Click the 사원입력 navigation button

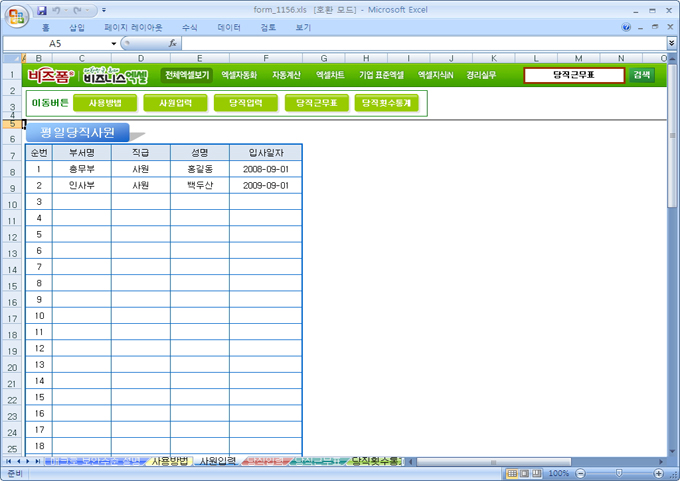coord(175,103)
